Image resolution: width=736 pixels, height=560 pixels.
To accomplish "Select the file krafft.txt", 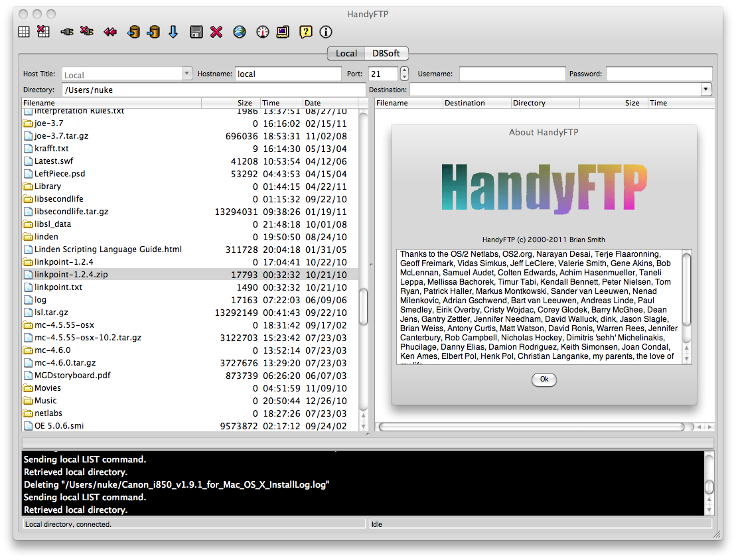I will pos(52,149).
